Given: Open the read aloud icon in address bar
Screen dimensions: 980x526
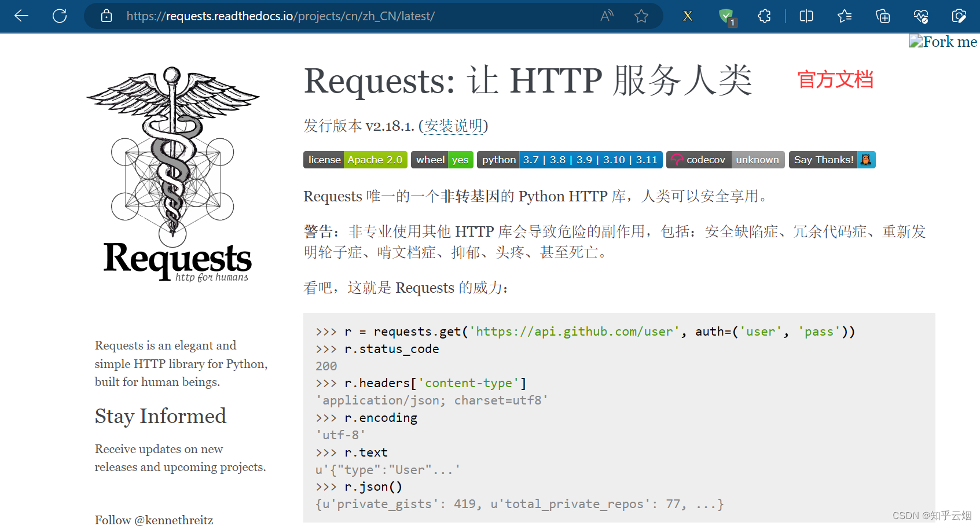Looking at the screenshot, I should 607,16.
